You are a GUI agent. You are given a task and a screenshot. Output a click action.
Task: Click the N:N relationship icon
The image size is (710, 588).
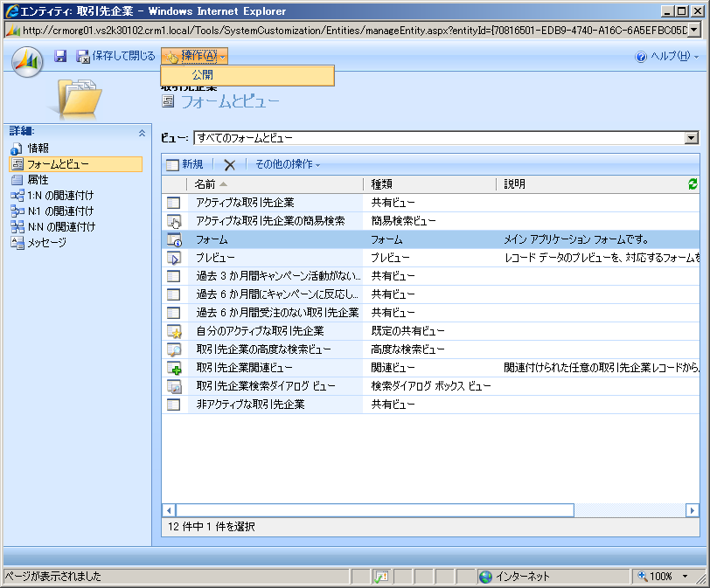[x=17, y=227]
